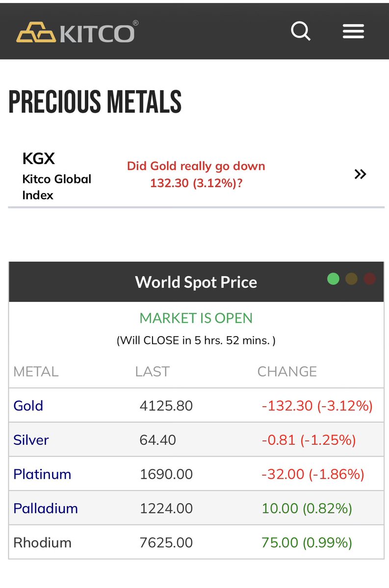Click the METAL column header

tap(36, 371)
